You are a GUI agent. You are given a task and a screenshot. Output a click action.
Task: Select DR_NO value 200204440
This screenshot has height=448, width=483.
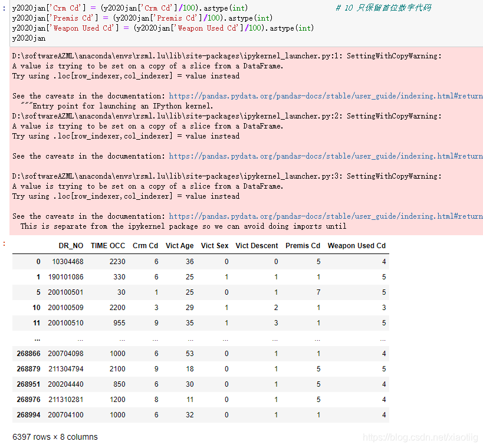tap(65, 384)
